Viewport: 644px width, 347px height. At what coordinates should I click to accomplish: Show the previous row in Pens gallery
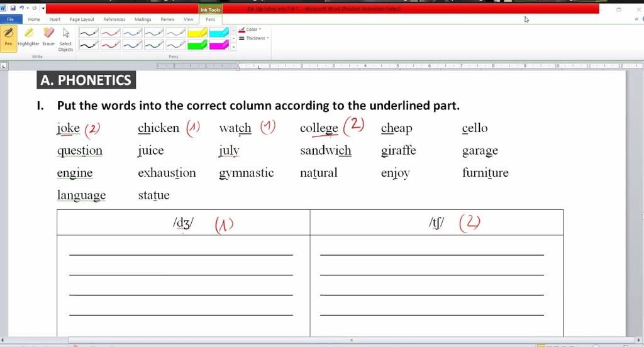(x=234, y=30)
